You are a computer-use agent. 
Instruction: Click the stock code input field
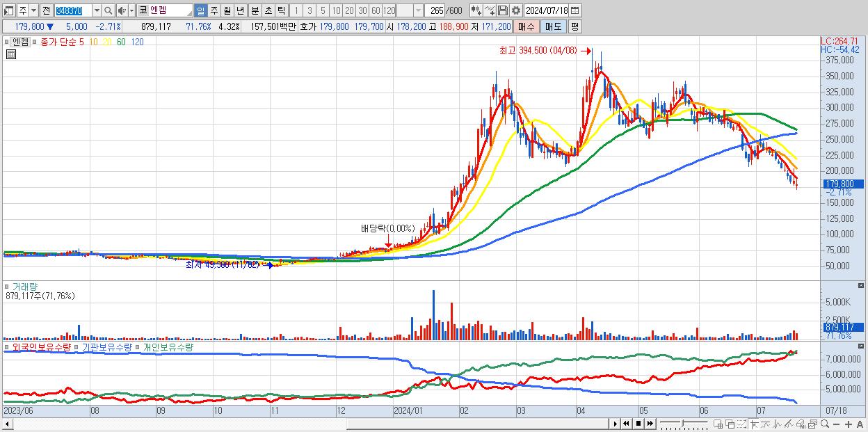pyautogui.click(x=73, y=10)
